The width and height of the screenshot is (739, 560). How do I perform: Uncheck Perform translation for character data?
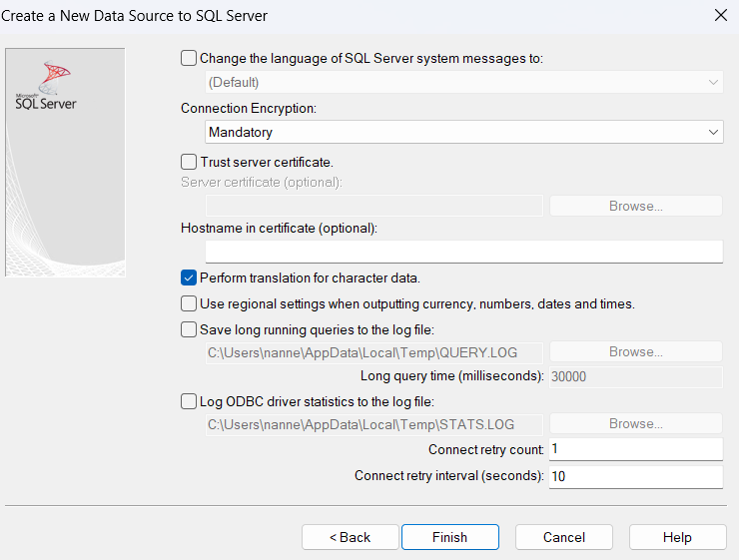[x=189, y=278]
